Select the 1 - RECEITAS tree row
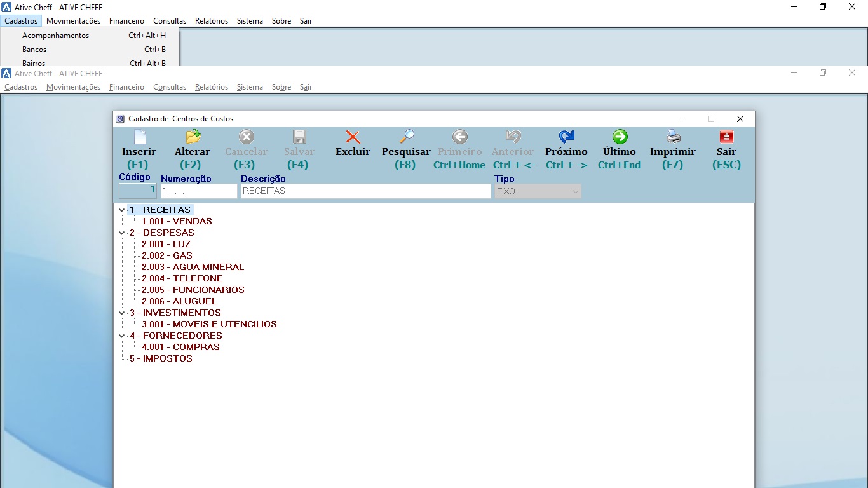868x488 pixels. coord(159,210)
